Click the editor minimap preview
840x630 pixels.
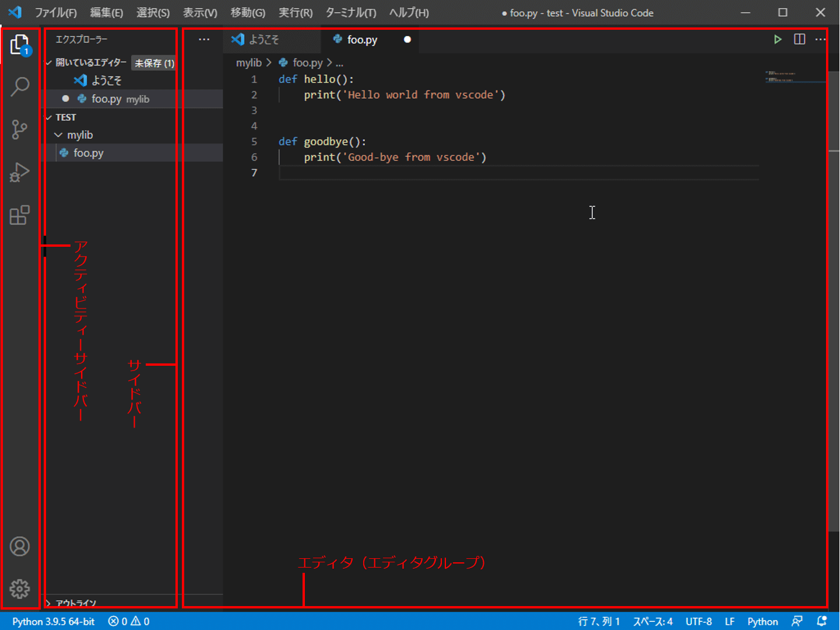794,77
